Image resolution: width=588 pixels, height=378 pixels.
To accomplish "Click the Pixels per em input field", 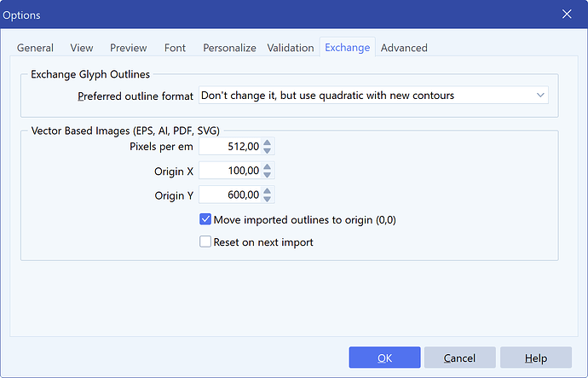I will [230, 147].
